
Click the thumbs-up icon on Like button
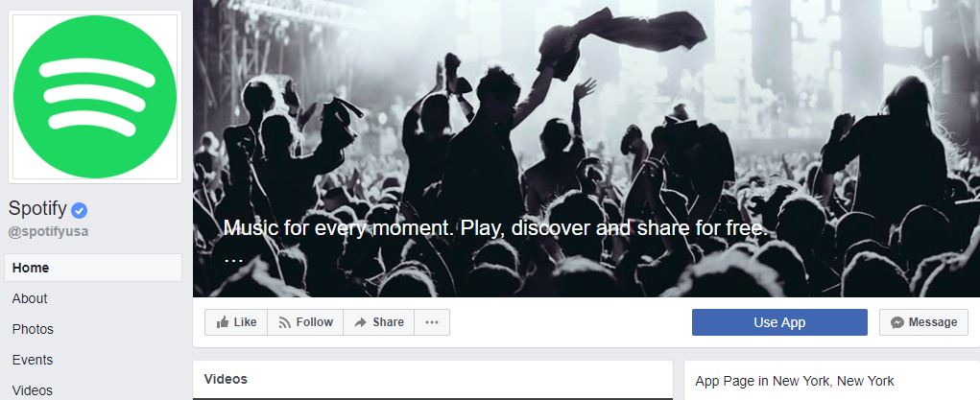223,322
